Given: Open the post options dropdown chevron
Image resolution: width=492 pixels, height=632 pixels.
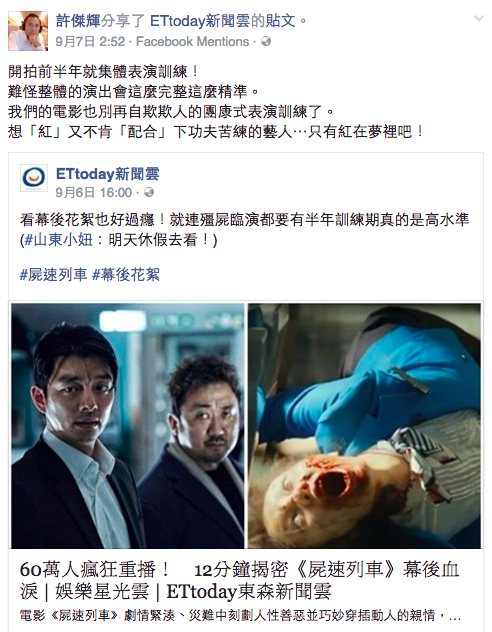Looking at the screenshot, I should click(478, 19).
